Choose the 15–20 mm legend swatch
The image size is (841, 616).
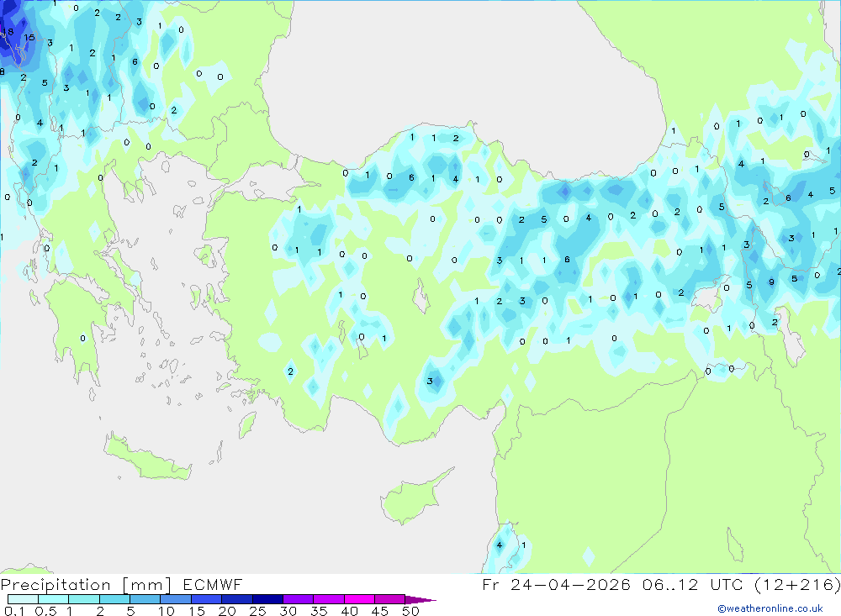click(207, 599)
